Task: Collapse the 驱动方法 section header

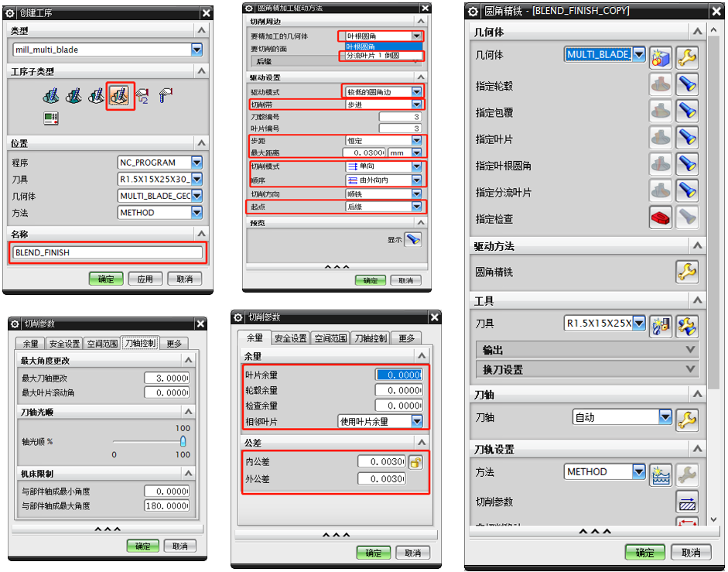Action: [x=587, y=246]
